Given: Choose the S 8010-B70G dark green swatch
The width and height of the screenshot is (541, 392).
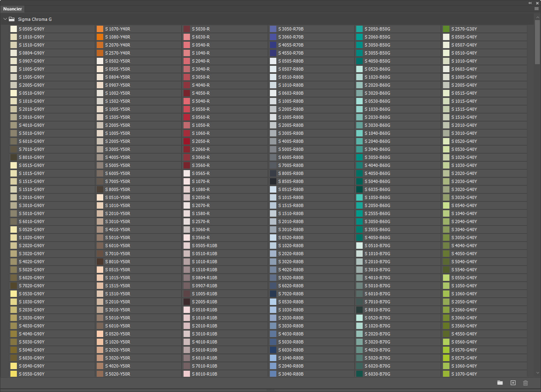Looking at the screenshot, I should tap(359, 310).
